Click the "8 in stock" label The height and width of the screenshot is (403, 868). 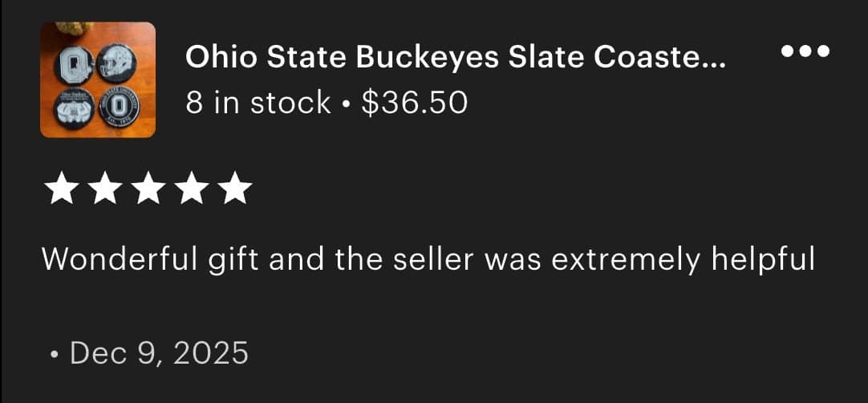[x=258, y=102]
